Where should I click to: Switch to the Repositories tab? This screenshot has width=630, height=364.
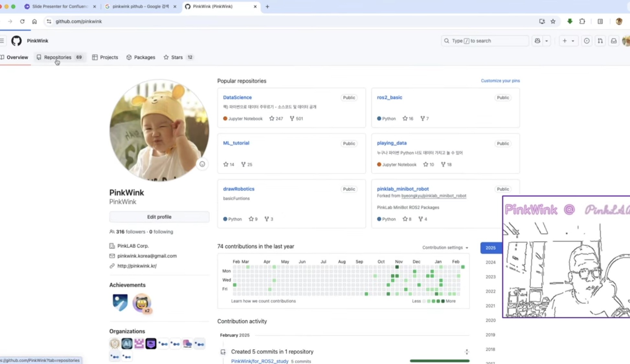[58, 57]
